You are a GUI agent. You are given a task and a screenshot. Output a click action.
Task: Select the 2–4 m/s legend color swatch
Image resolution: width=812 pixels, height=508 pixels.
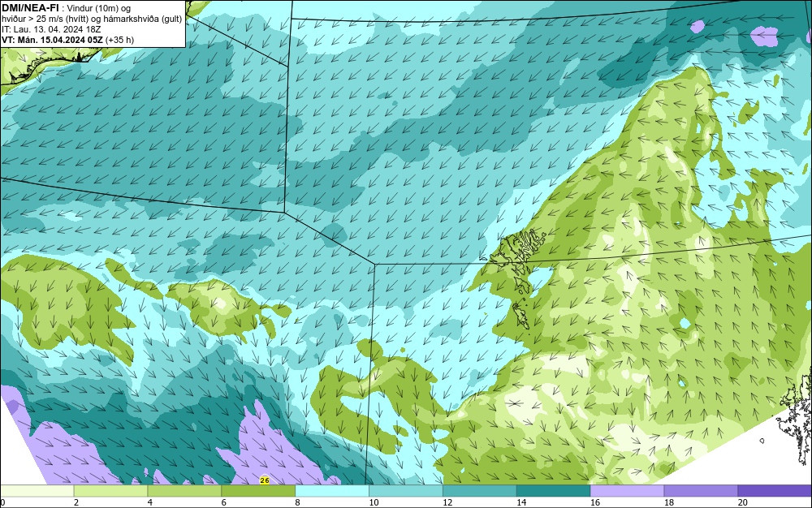(x=110, y=491)
